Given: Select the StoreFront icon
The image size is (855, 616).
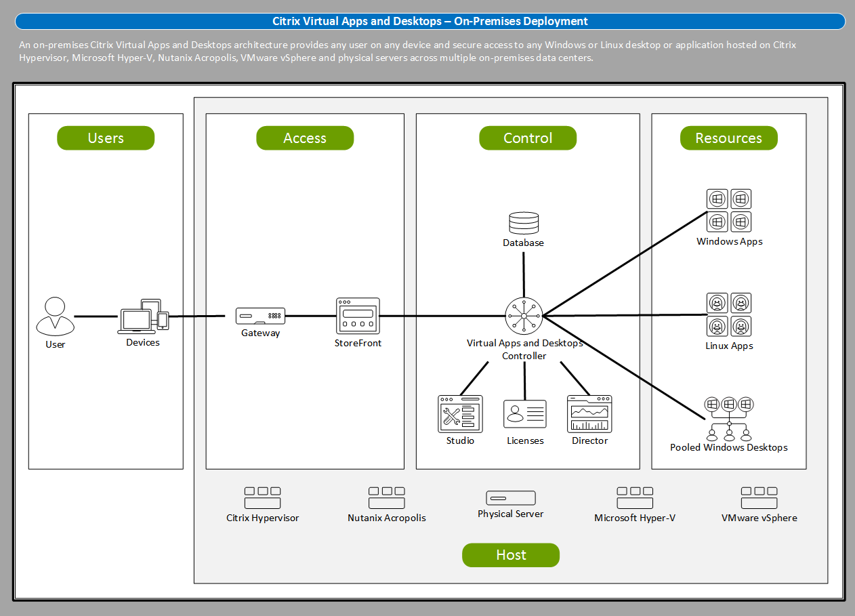Looking at the screenshot, I should (358, 316).
